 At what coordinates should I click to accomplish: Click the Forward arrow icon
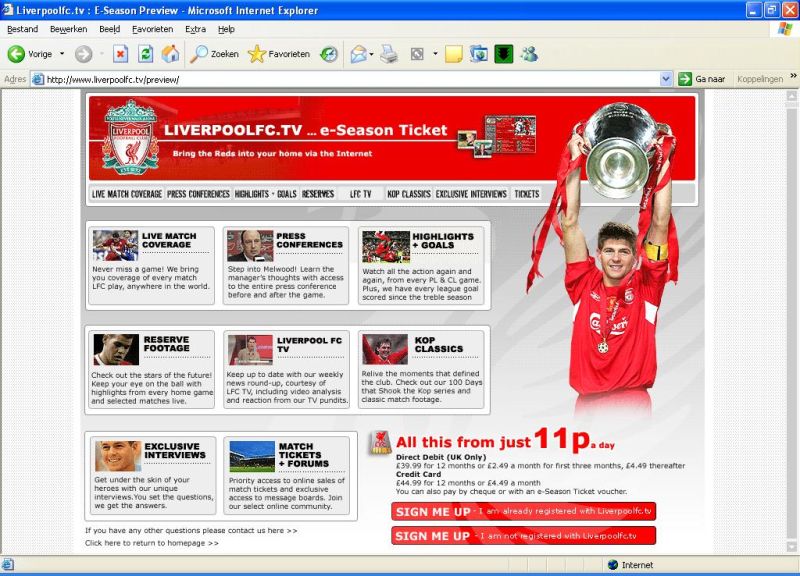84,54
